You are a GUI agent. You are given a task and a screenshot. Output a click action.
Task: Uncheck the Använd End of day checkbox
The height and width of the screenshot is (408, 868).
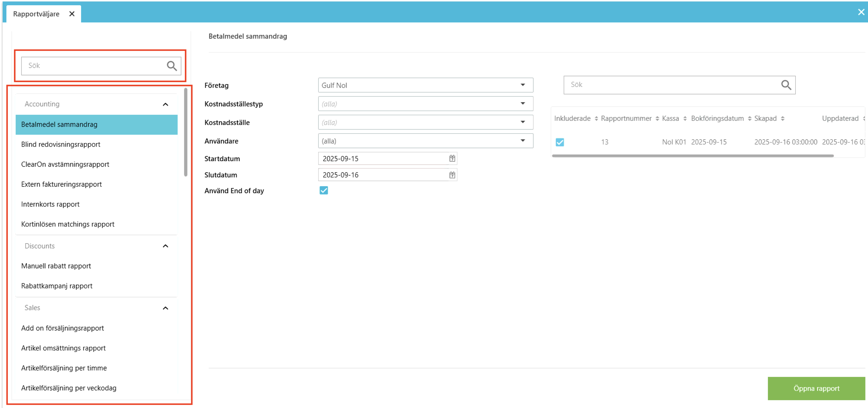(x=324, y=191)
